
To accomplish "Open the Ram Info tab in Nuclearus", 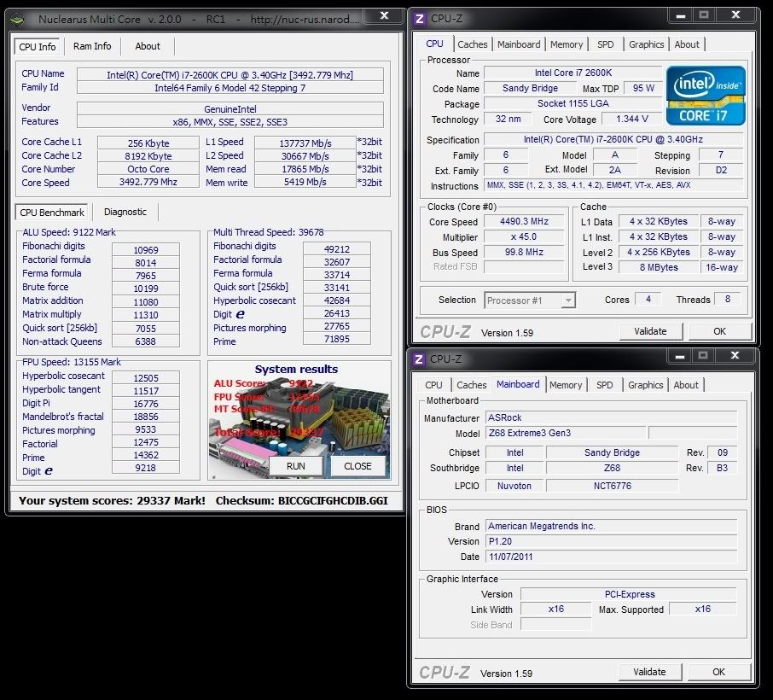I will pos(92,46).
